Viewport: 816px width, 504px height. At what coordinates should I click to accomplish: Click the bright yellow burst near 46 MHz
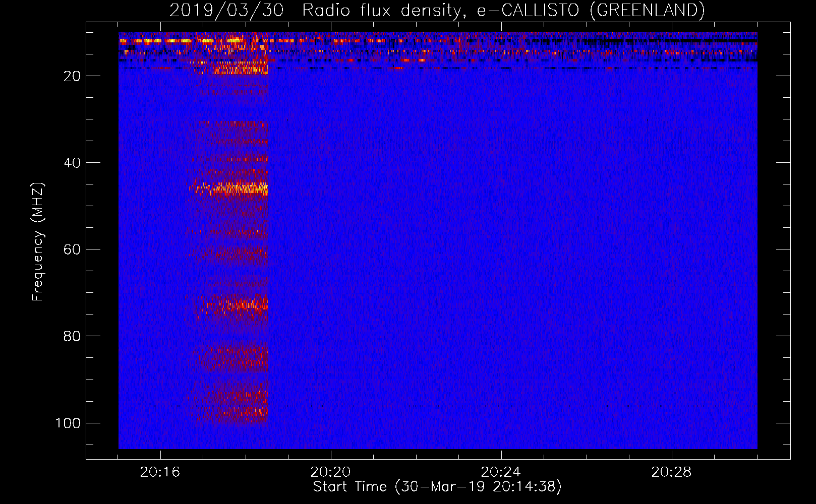[229, 188]
